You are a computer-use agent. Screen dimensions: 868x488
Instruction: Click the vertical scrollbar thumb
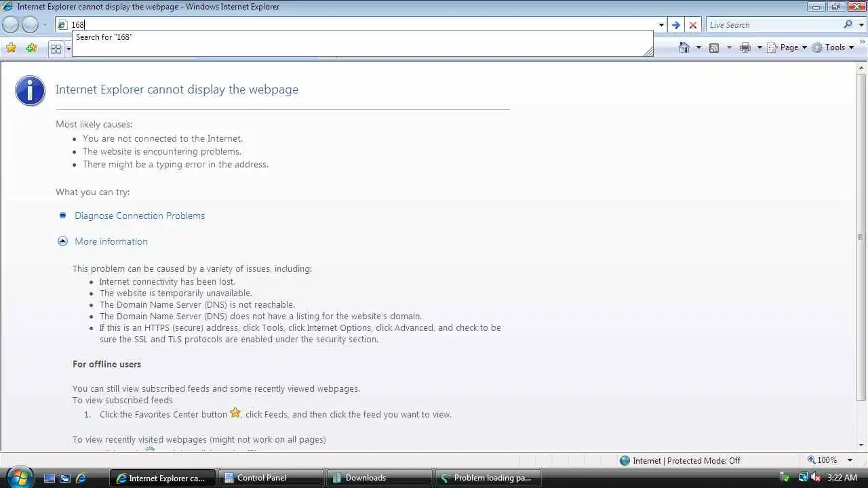click(x=861, y=236)
